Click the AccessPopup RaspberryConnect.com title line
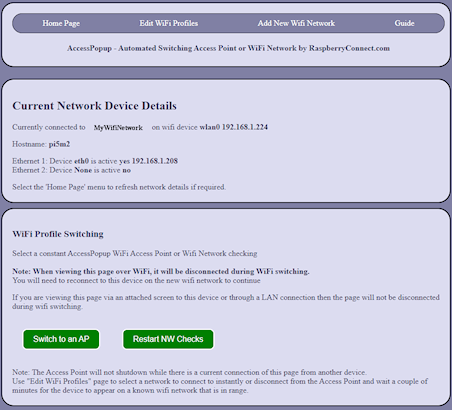This screenshot has height=410, width=452. click(x=228, y=48)
